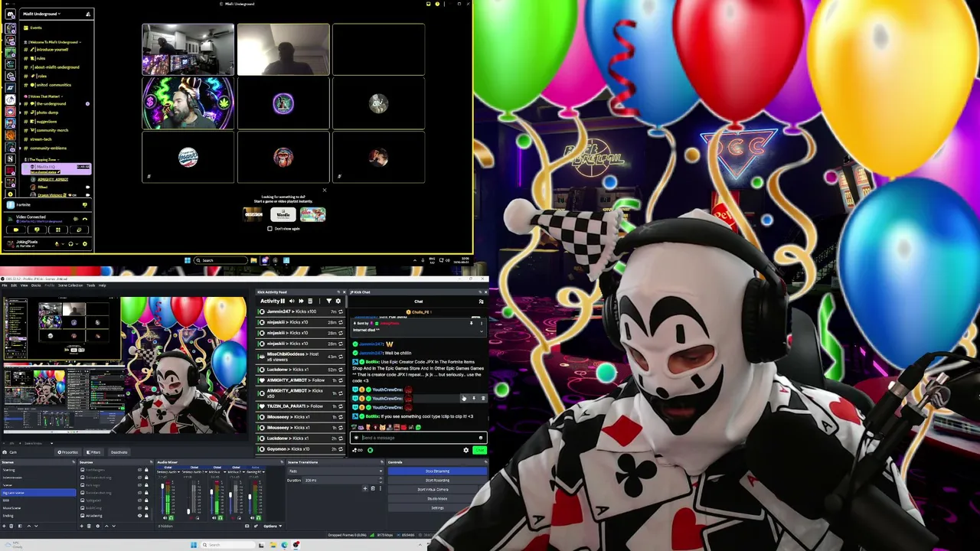Screen dimensions: 980x551
Task: Mute Desktop Audio in Audio Mixer
Action: (x=165, y=518)
